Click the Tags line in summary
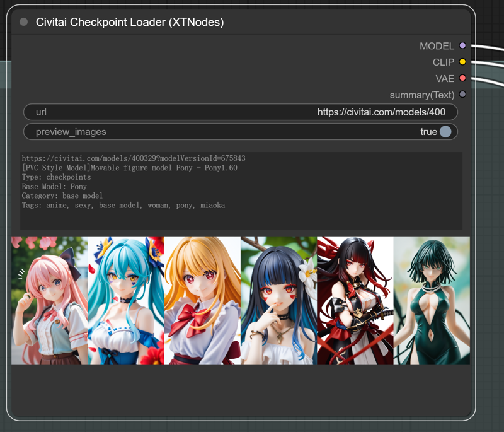Image resolution: width=504 pixels, height=432 pixels. click(123, 205)
